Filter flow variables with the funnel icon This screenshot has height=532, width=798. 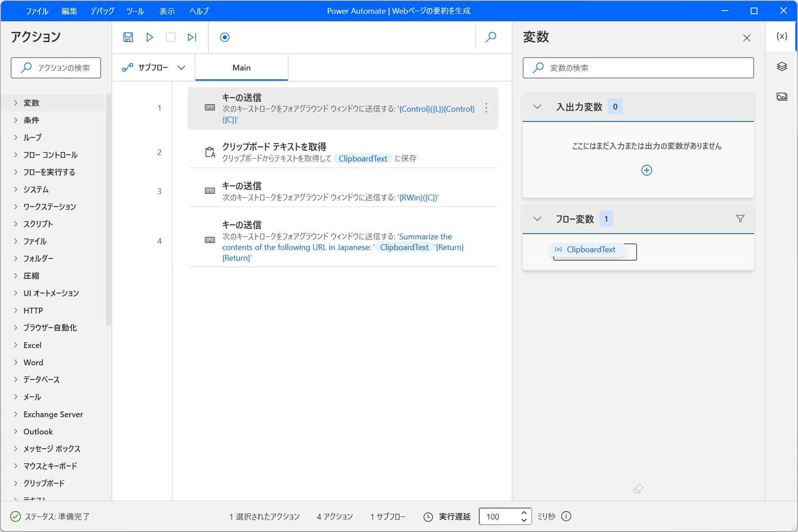(x=740, y=219)
